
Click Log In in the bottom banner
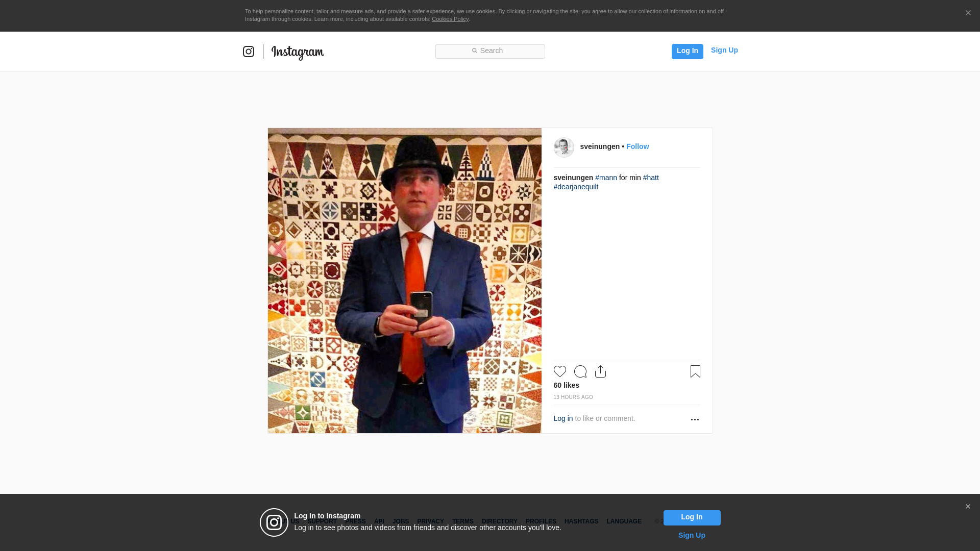(x=692, y=517)
